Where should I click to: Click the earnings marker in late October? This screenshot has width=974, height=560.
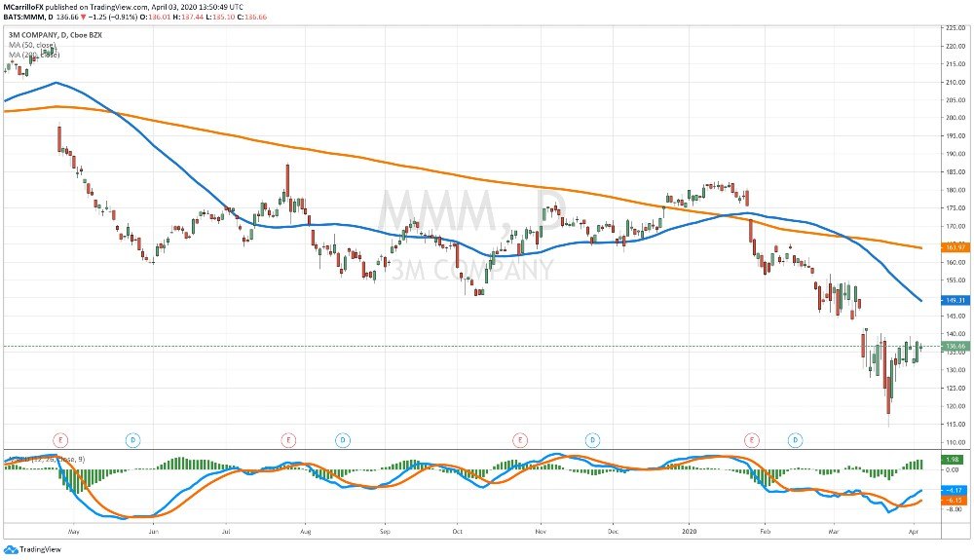click(520, 440)
